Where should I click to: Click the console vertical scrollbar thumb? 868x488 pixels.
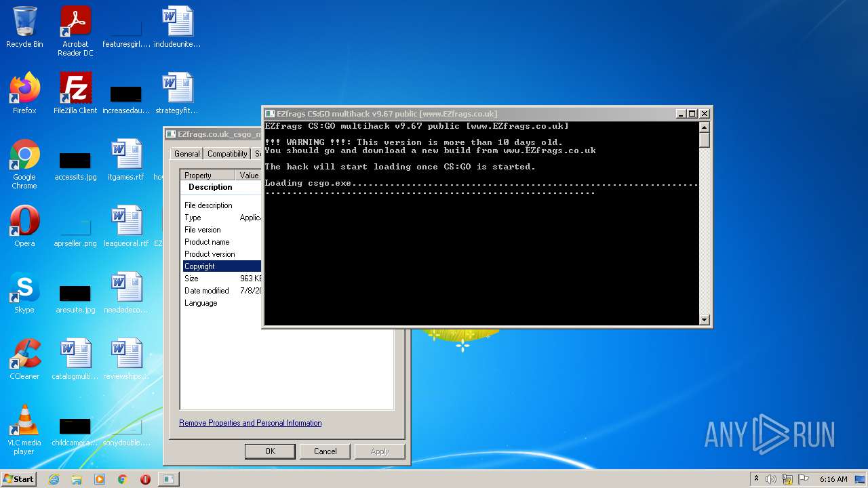pos(704,140)
